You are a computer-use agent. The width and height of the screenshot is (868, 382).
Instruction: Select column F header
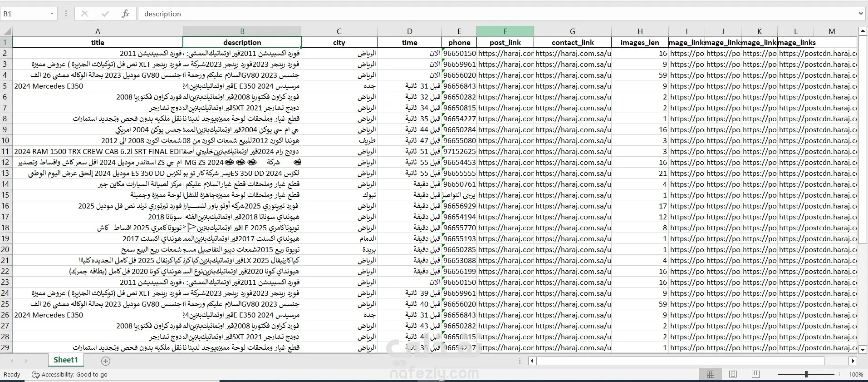[505, 31]
